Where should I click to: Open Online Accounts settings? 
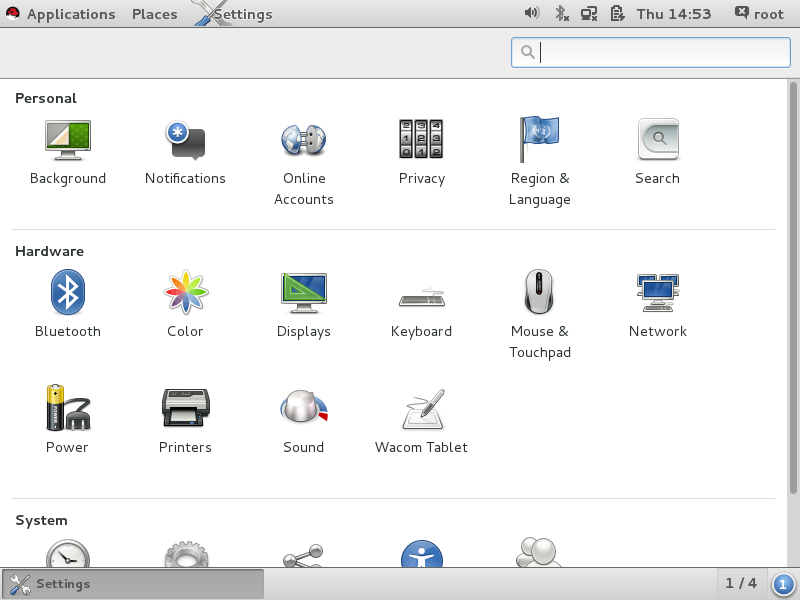[304, 162]
